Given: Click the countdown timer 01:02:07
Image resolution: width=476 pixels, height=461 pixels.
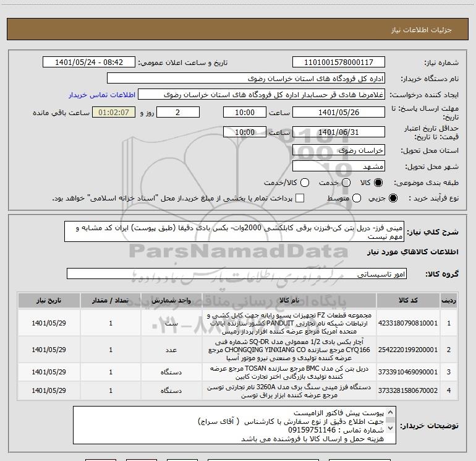Looking at the screenshot, I should [x=114, y=112].
